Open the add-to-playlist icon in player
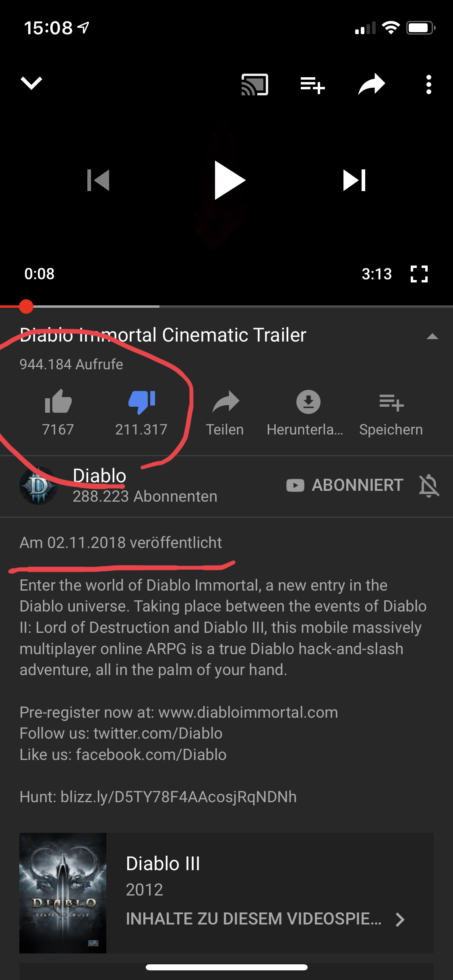 coord(312,85)
